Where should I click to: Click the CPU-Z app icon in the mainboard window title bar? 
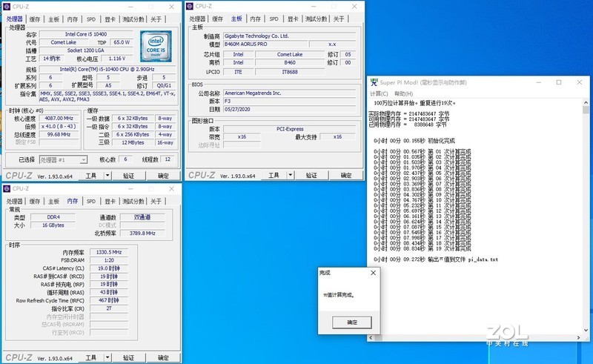190,6
